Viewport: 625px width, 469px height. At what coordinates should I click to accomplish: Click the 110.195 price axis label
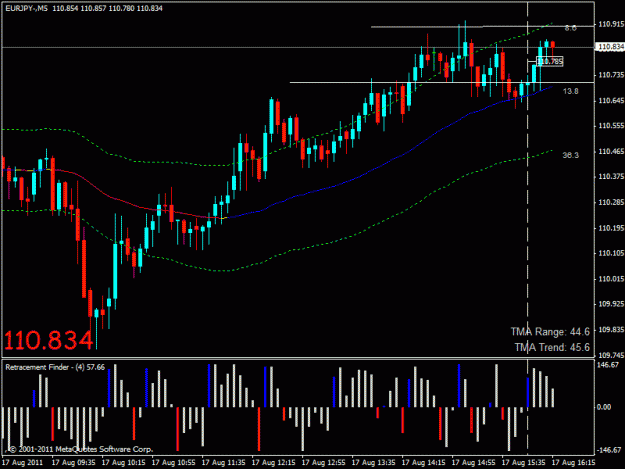point(611,228)
